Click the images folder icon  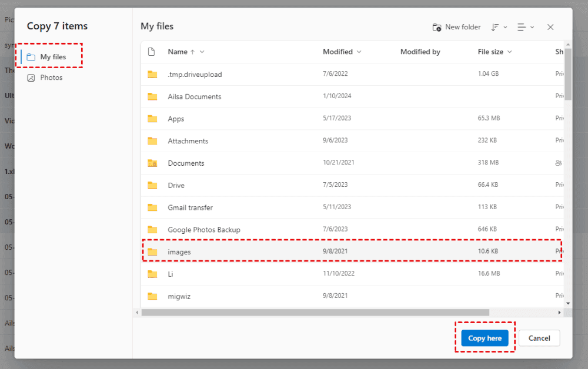pyautogui.click(x=152, y=251)
